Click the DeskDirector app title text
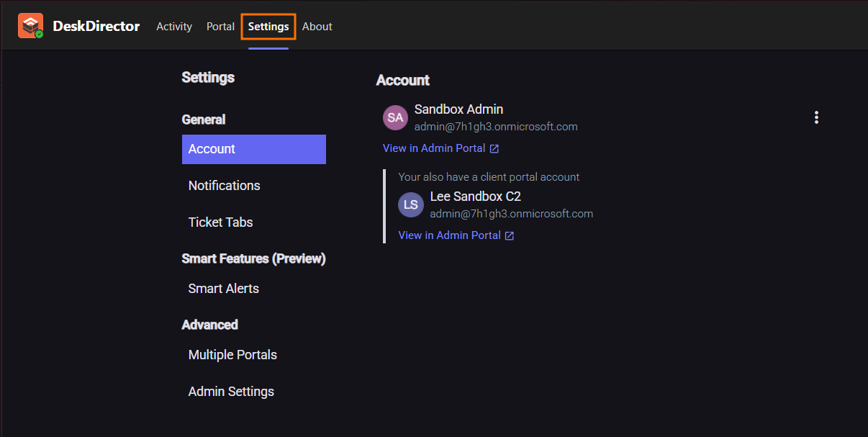Image resolution: width=868 pixels, height=437 pixels. 96,27
